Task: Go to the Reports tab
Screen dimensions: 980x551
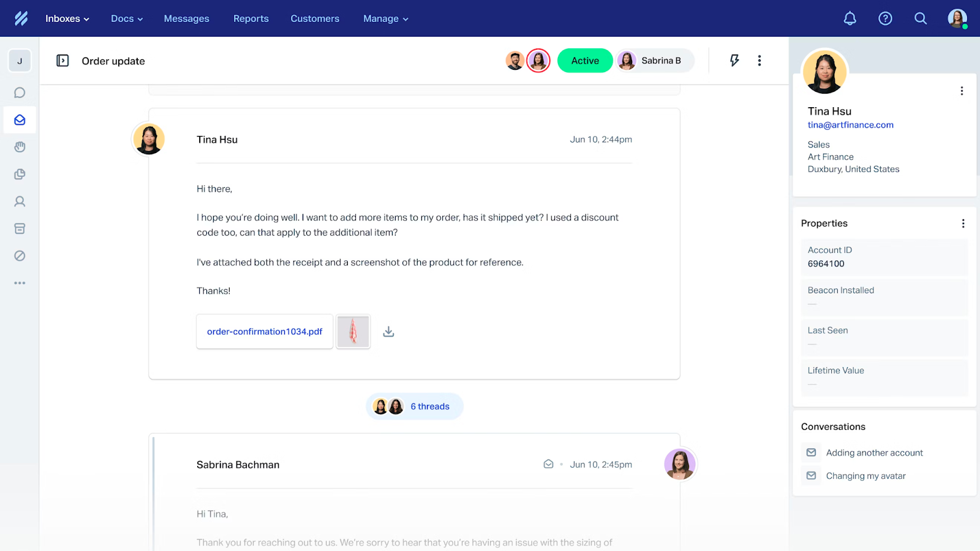Action: tap(251, 18)
